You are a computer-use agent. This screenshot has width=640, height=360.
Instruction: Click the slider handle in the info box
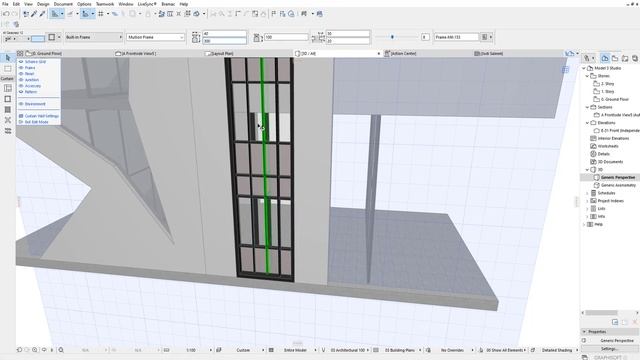(x=392, y=37)
